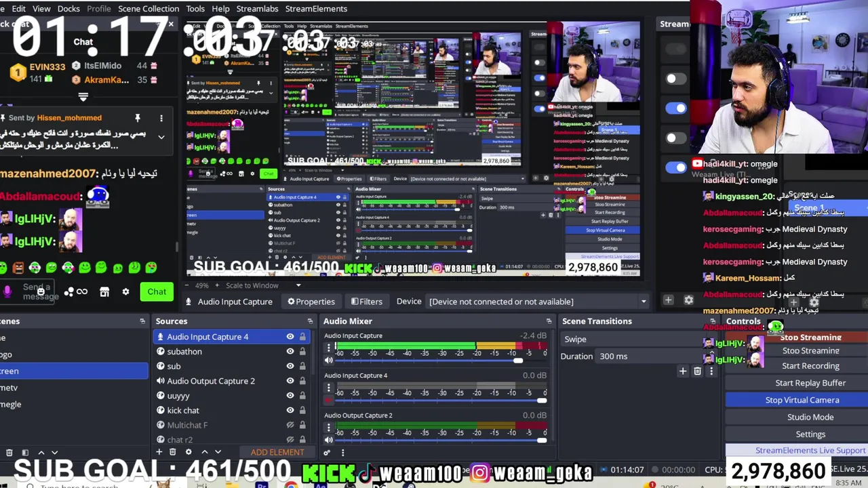Image resolution: width=868 pixels, height=488 pixels.
Task: Click Stop Virtual Camera
Action: click(802, 400)
